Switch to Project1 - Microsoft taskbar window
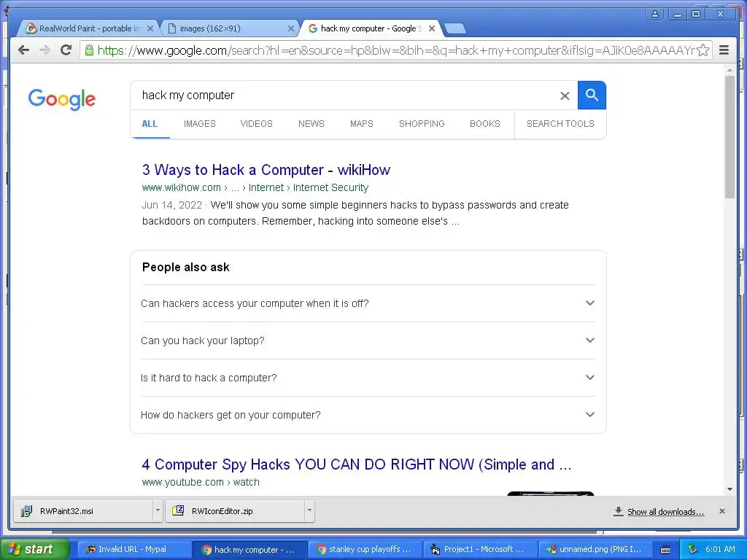This screenshot has height=560, width=747. pos(480,550)
